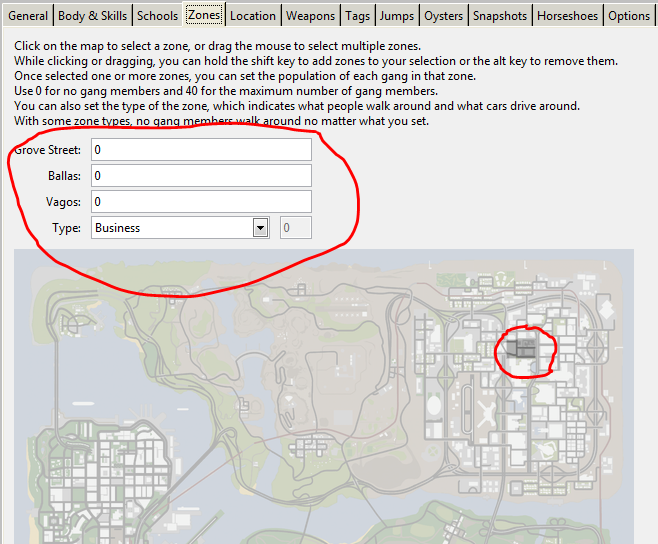
Task: Click the Type dropdown arrow button
Action: click(x=261, y=228)
